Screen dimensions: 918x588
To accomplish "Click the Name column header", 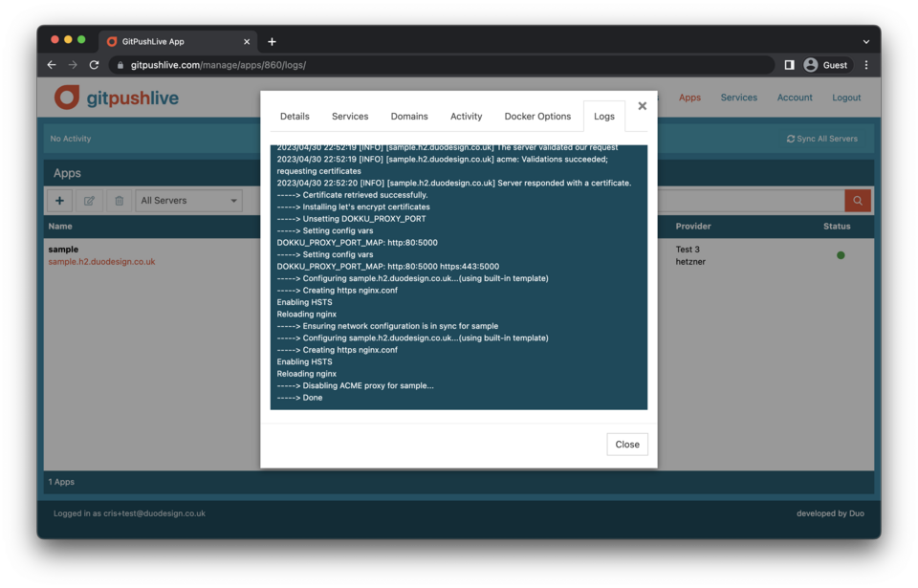I will (x=60, y=226).
